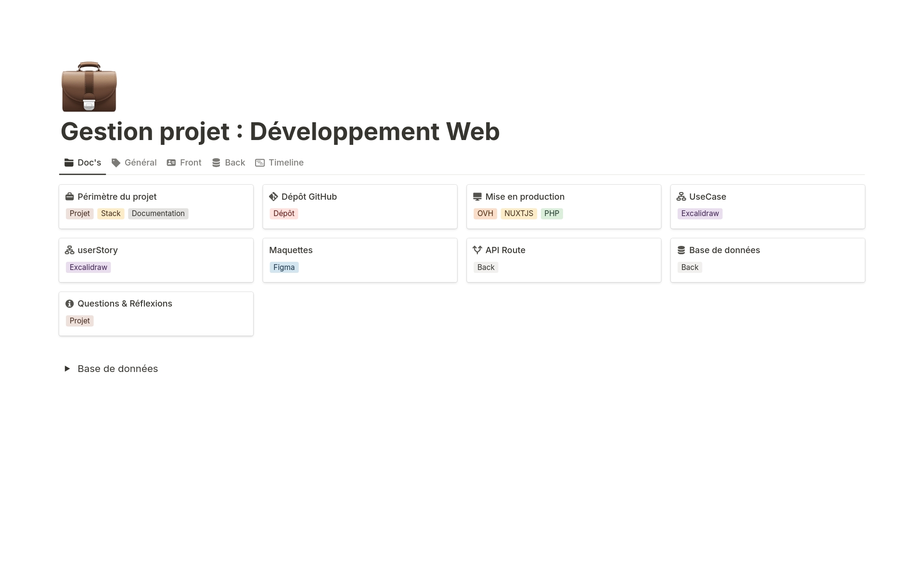
Task: Click the monitor icon on Mise en production card
Action: (x=477, y=196)
